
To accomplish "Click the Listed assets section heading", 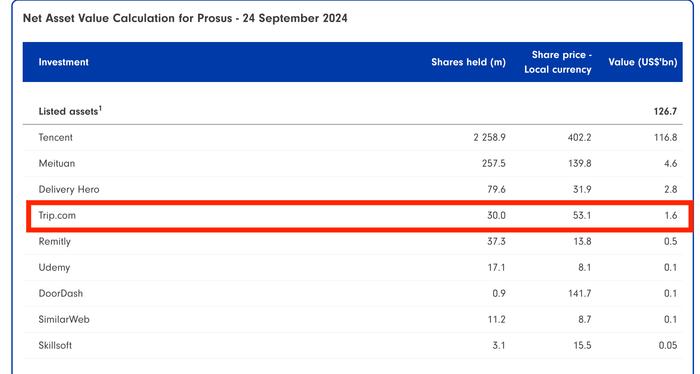I will tap(68, 112).
